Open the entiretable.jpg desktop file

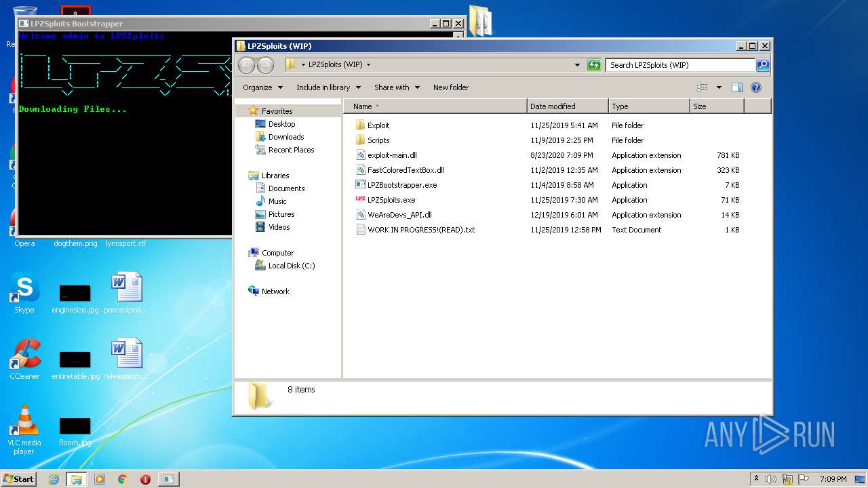click(75, 363)
